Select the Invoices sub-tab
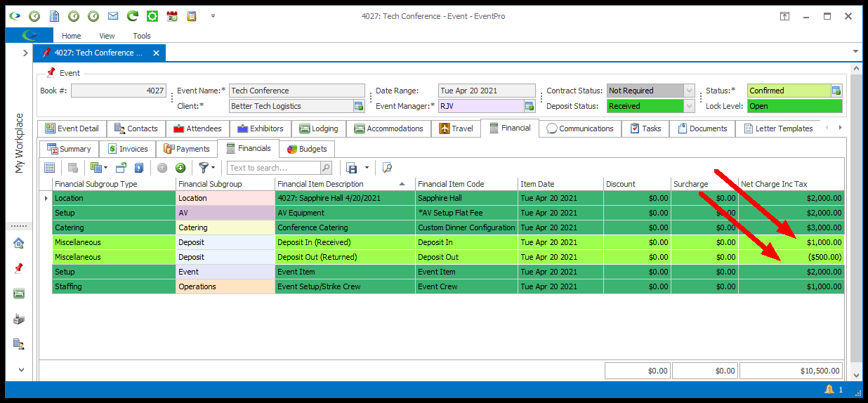 (127, 149)
